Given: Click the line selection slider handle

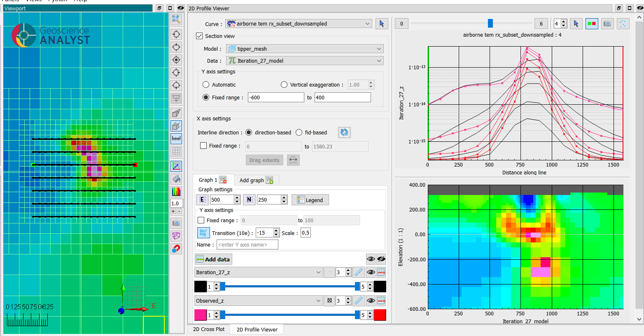Looking at the screenshot, I should [490, 23].
